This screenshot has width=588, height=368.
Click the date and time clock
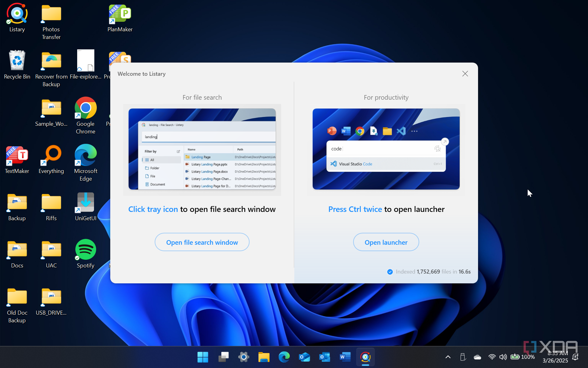[555, 357]
